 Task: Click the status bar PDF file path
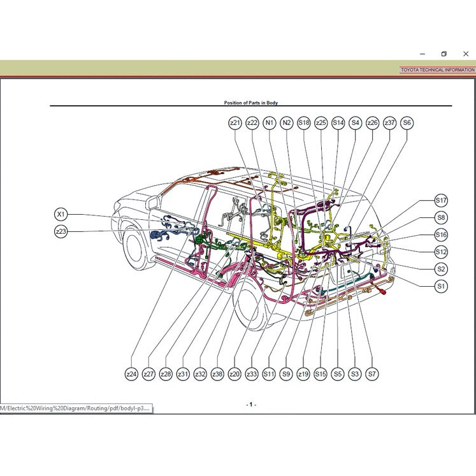click(76, 407)
